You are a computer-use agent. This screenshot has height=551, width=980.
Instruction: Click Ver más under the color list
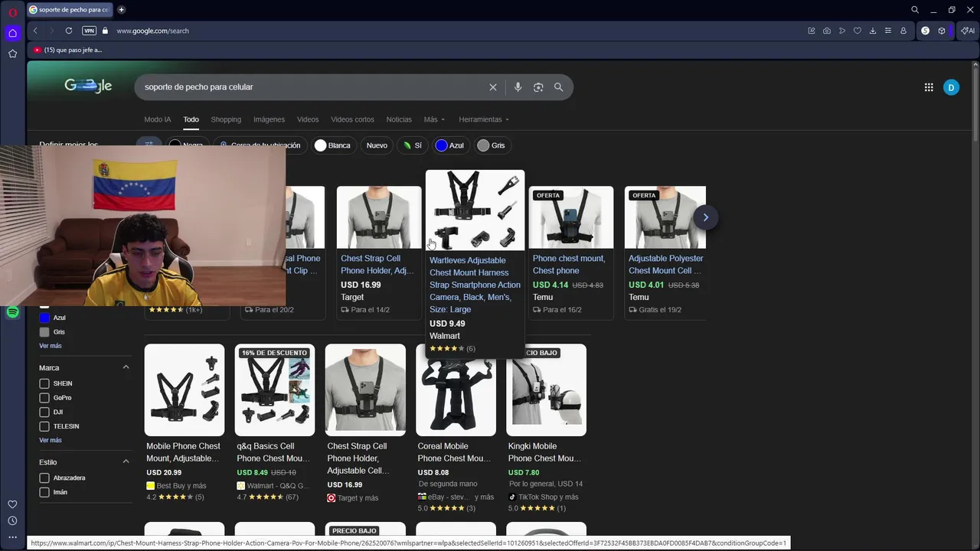51,346
